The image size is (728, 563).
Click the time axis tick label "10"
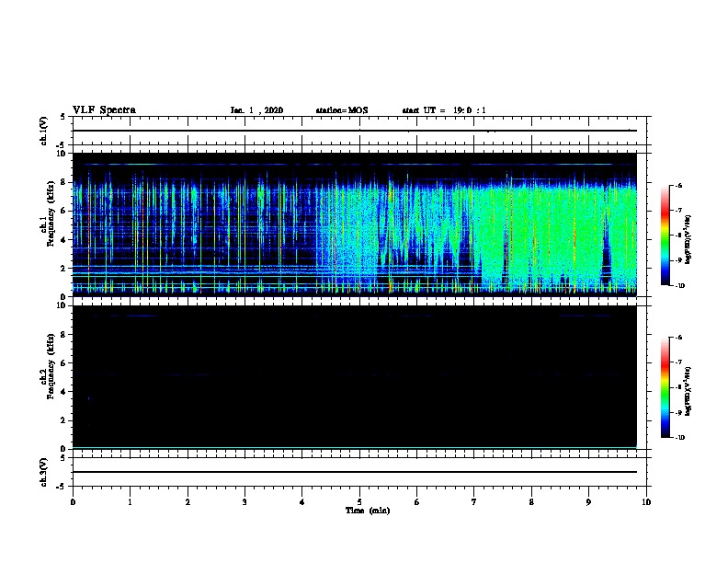[x=646, y=502]
